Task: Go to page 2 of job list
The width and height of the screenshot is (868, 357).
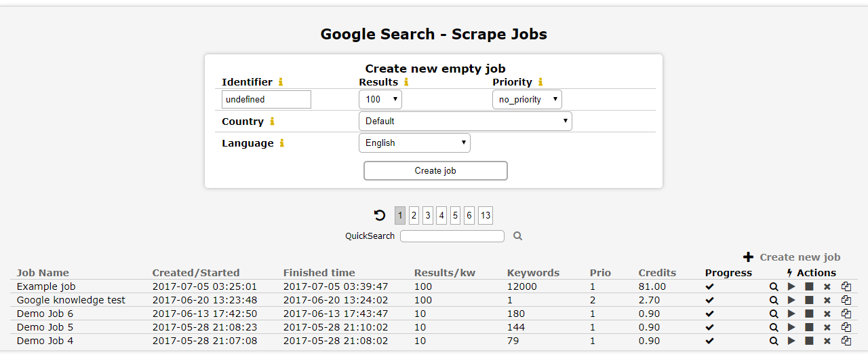Action: 414,216
